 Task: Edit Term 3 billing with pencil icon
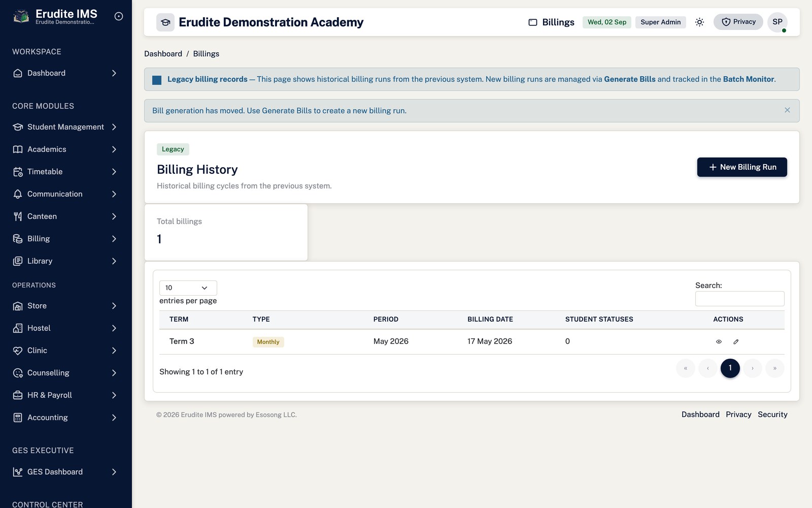736,342
